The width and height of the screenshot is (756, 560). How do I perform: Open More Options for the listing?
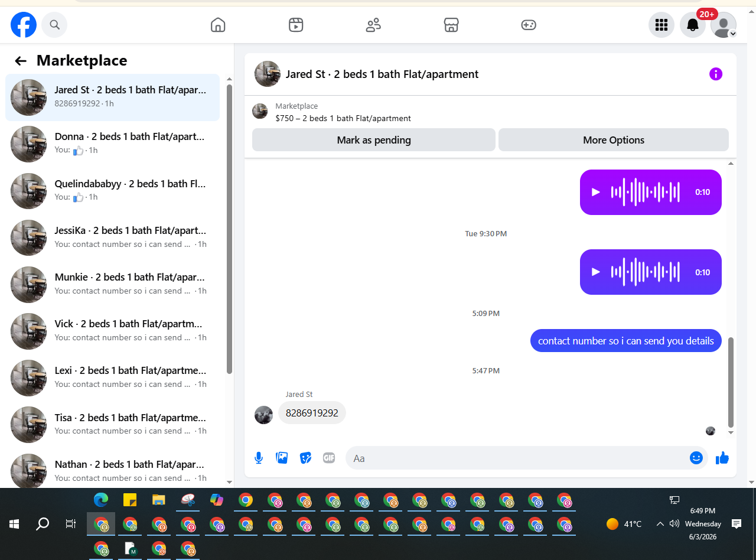point(614,140)
